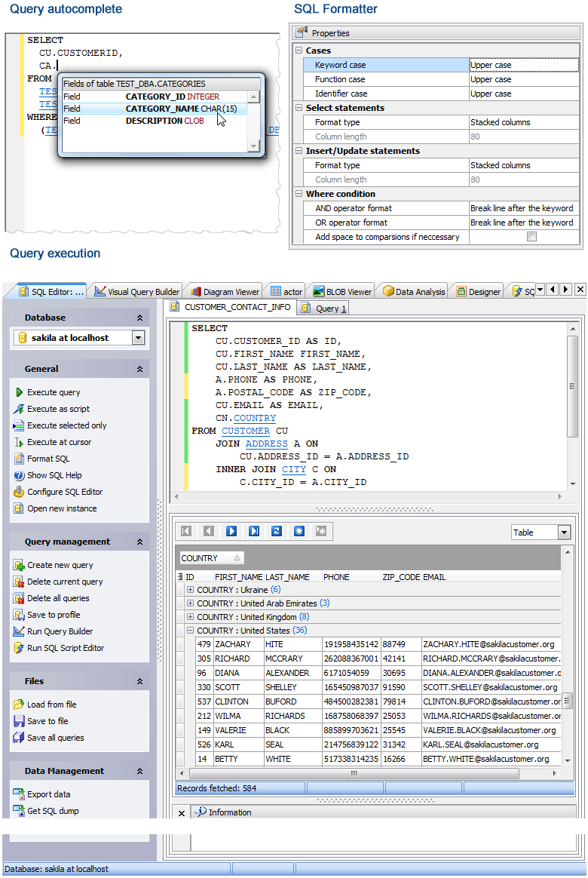Screen dimensions: 588x878
Task: Collapse the United States country group
Action: coord(190,631)
